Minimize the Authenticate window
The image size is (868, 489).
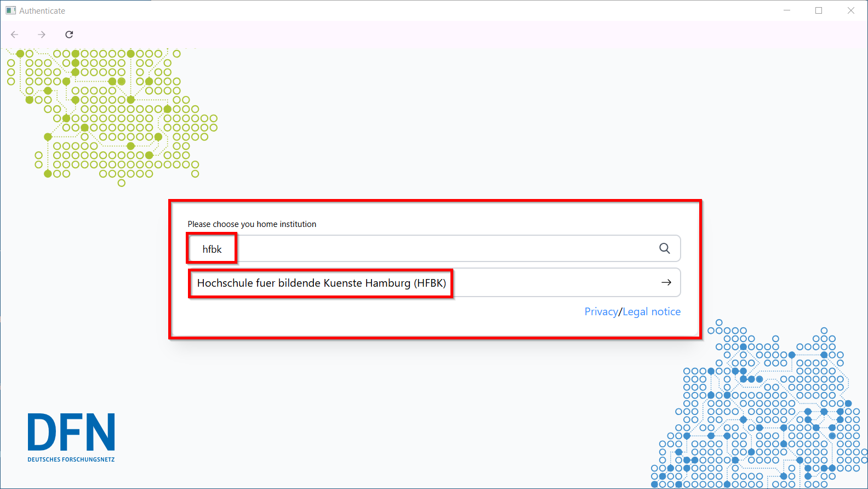pyautogui.click(x=787, y=10)
